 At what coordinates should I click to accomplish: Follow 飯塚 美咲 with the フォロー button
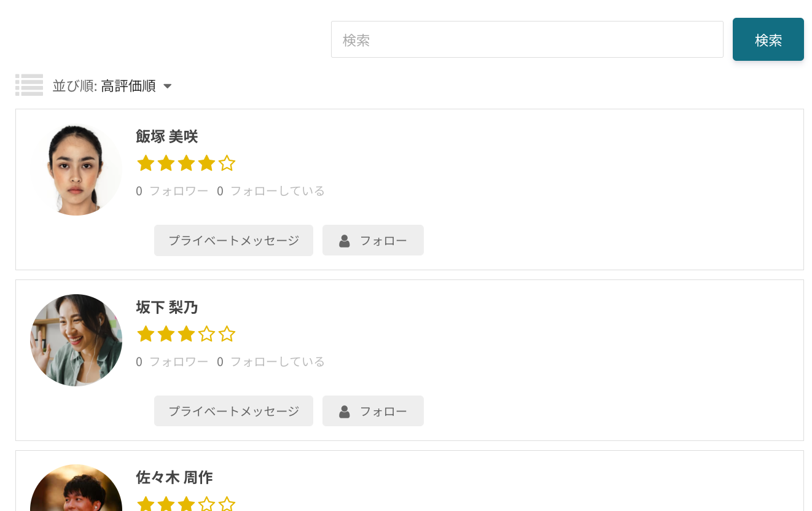pos(373,240)
